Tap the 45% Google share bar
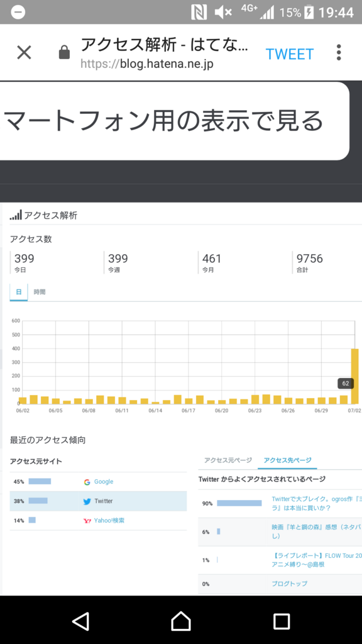The width and height of the screenshot is (362, 644). point(40,481)
